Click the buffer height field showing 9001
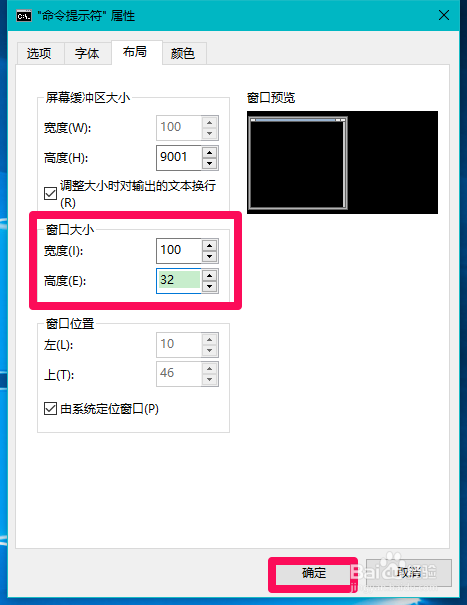Image resolution: width=467 pixels, height=605 pixels. tap(179, 157)
